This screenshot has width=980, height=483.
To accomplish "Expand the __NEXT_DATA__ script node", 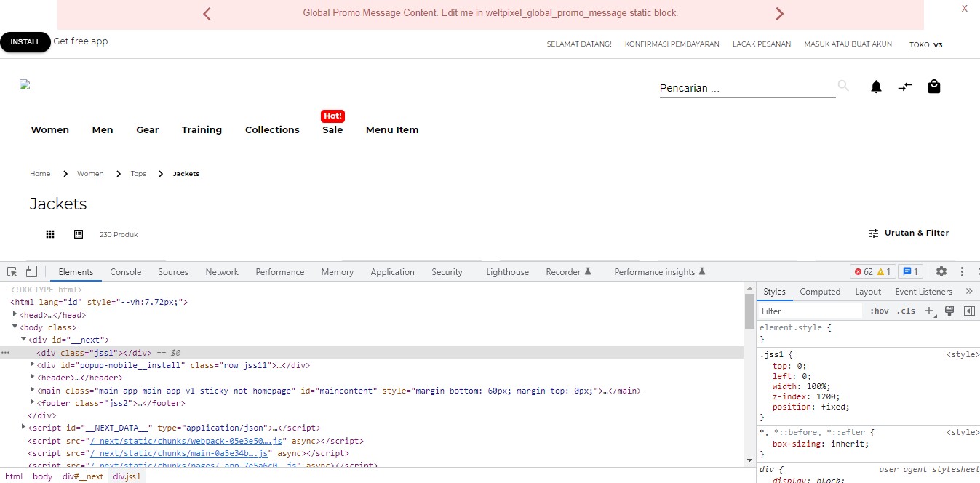I will (24, 427).
